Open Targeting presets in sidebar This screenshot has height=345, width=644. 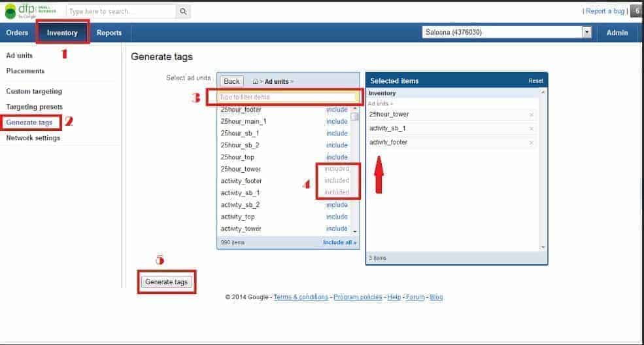(35, 107)
